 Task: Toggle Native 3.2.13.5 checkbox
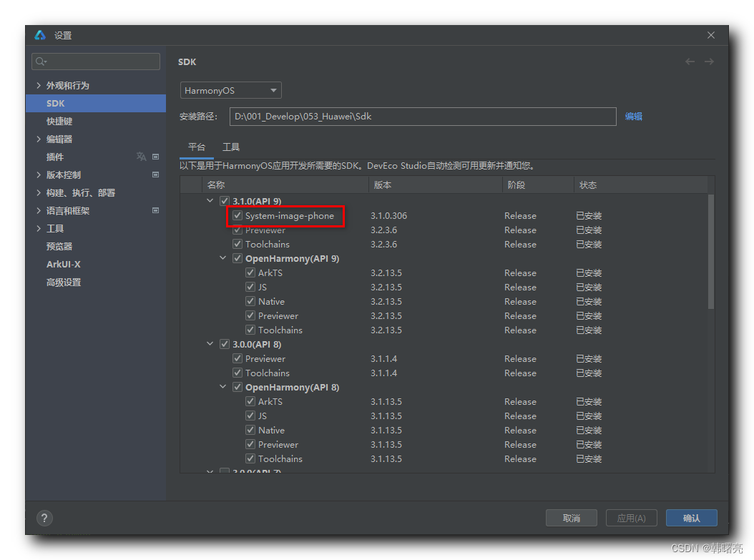(250, 301)
